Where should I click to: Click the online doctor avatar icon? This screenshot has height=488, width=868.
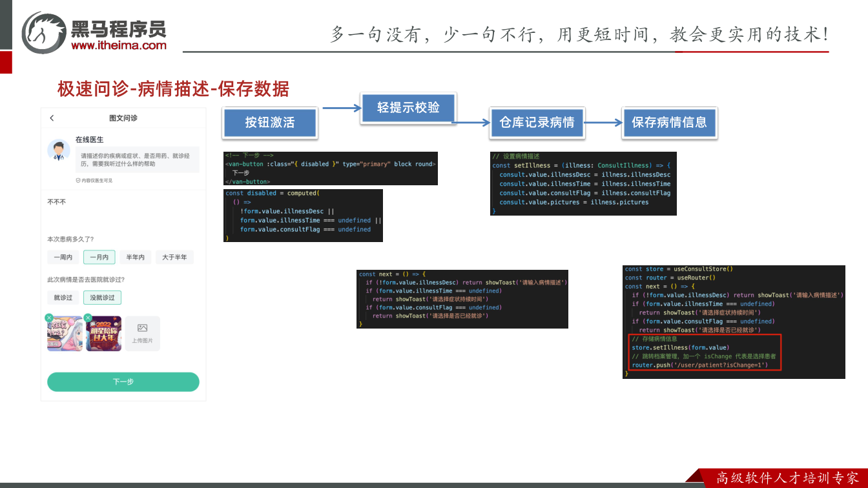[59, 150]
